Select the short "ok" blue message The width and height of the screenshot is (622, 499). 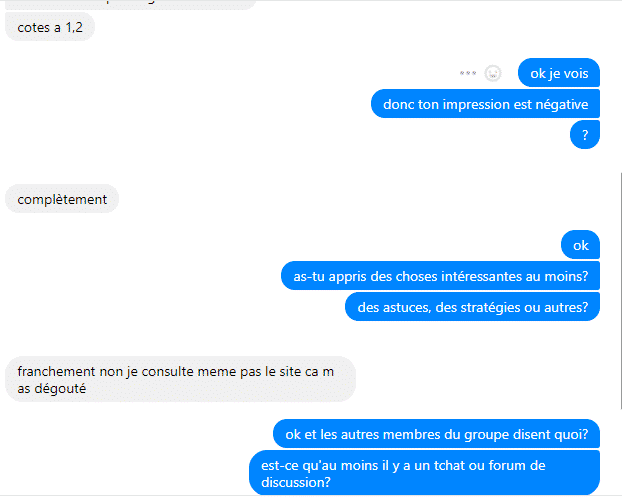[580, 245]
